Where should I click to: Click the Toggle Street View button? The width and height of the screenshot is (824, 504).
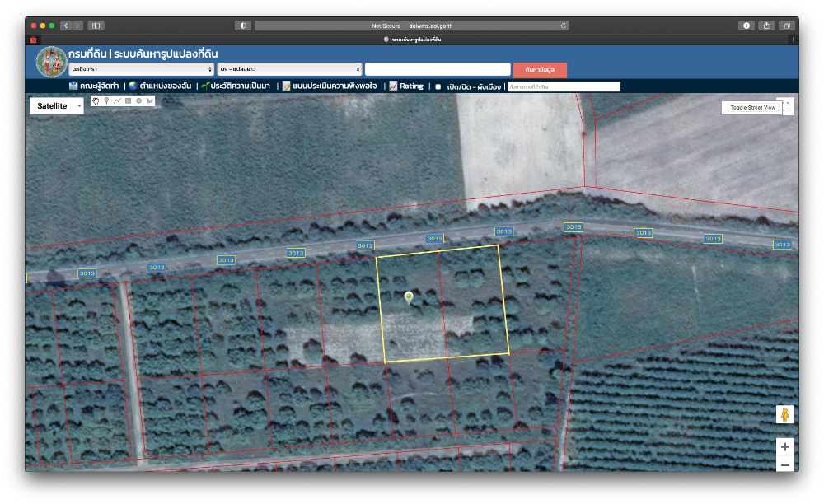click(x=752, y=108)
